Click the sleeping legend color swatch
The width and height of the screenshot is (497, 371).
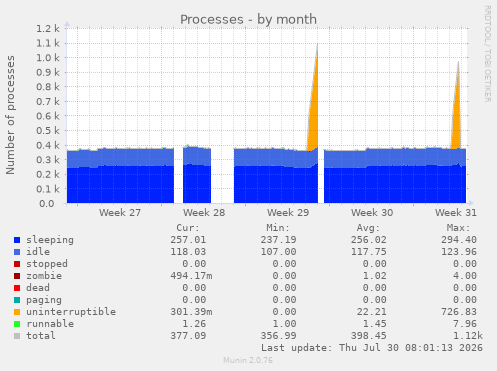point(17,240)
